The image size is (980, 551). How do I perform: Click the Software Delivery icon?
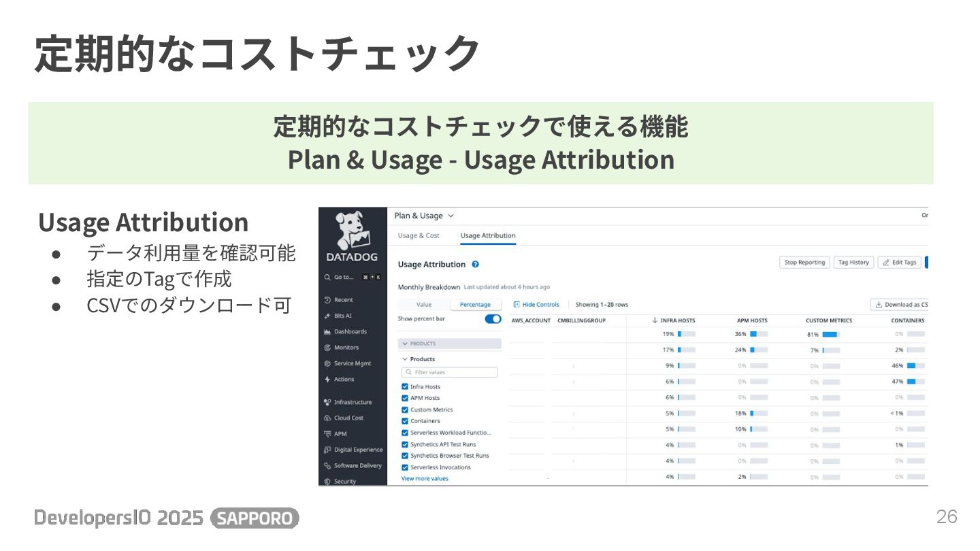tap(328, 466)
